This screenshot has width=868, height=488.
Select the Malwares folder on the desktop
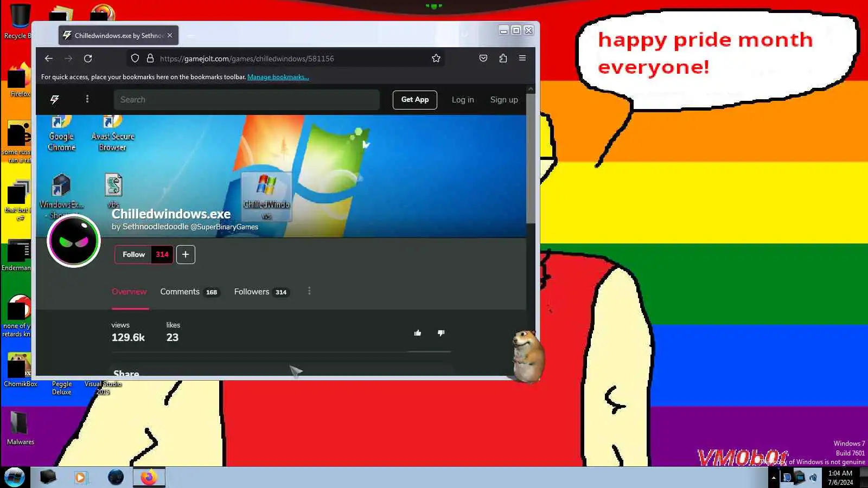point(21,428)
